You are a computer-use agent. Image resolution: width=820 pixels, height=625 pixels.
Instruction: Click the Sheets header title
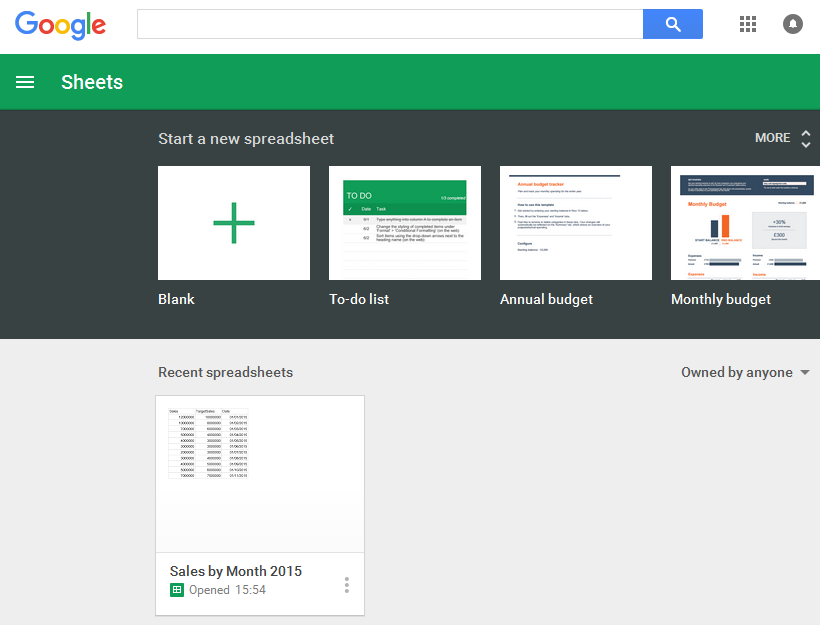click(92, 82)
